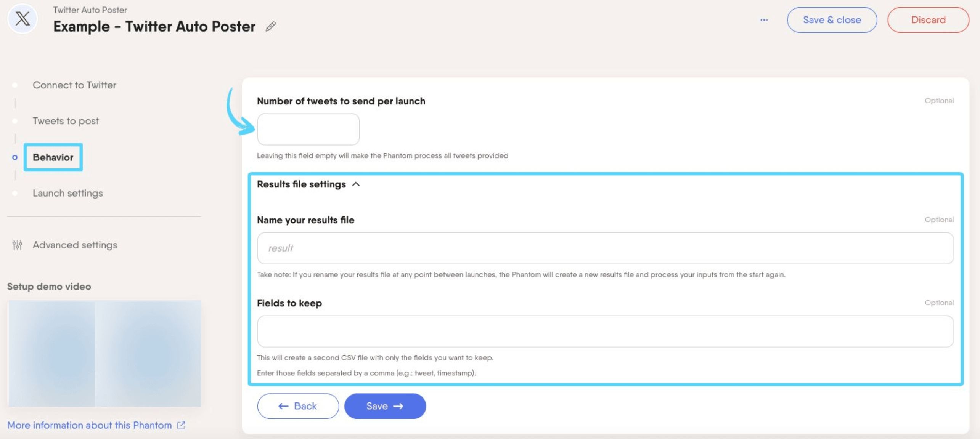
Task: Open the three-dots more options menu
Action: point(764,20)
